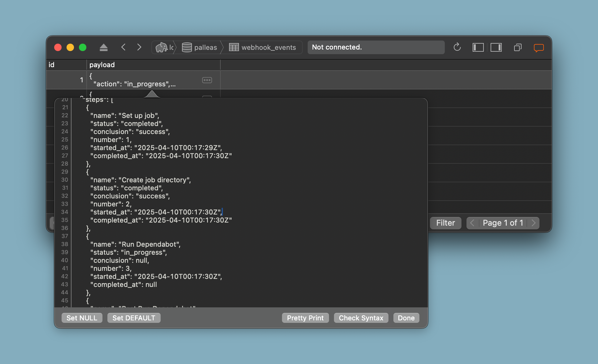
Task: Click the eject/disconnect icon in toolbar
Action: tap(104, 47)
